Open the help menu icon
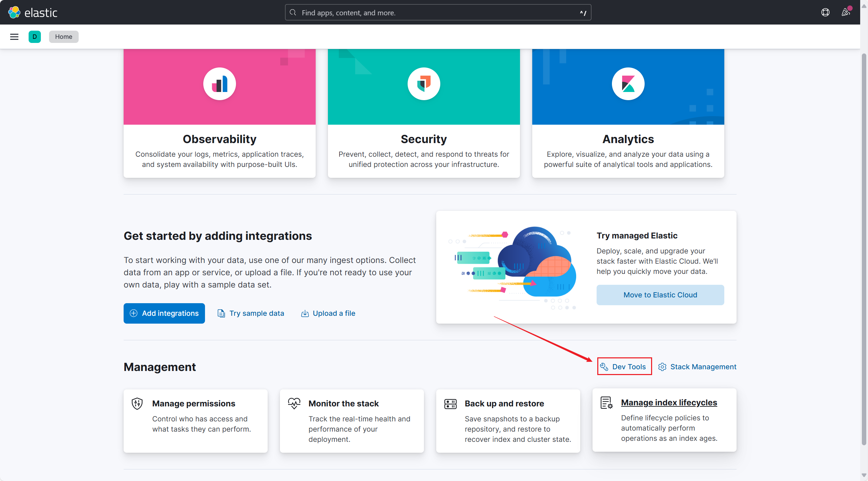Image resolution: width=868 pixels, height=481 pixels. click(x=825, y=13)
